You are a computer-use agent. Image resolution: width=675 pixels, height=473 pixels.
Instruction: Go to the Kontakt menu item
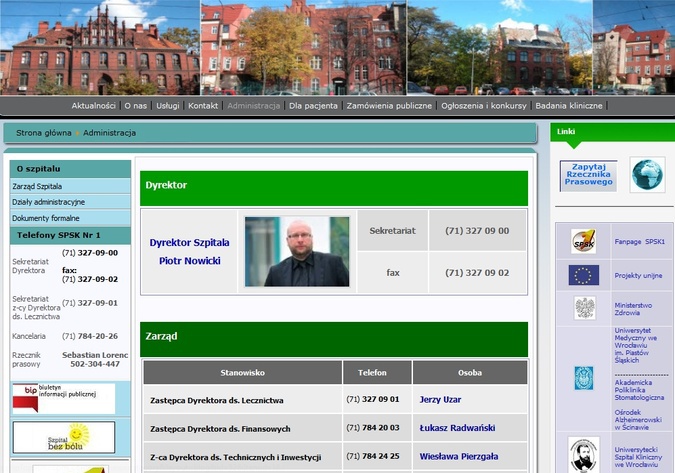point(203,106)
